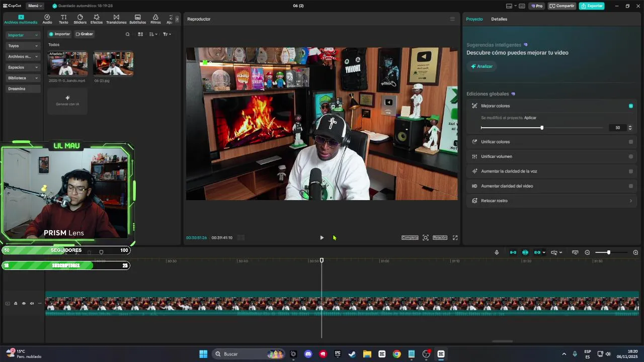Enable Aumentar la claridad de la voz

point(631,171)
